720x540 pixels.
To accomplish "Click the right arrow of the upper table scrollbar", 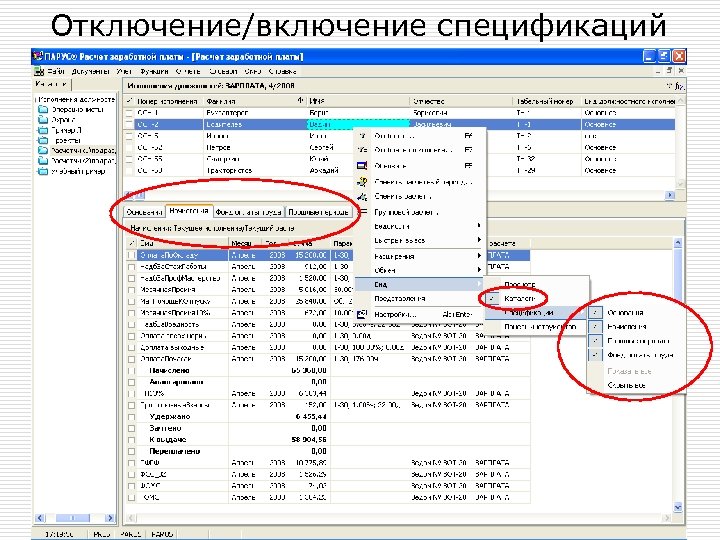I will point(670,195).
